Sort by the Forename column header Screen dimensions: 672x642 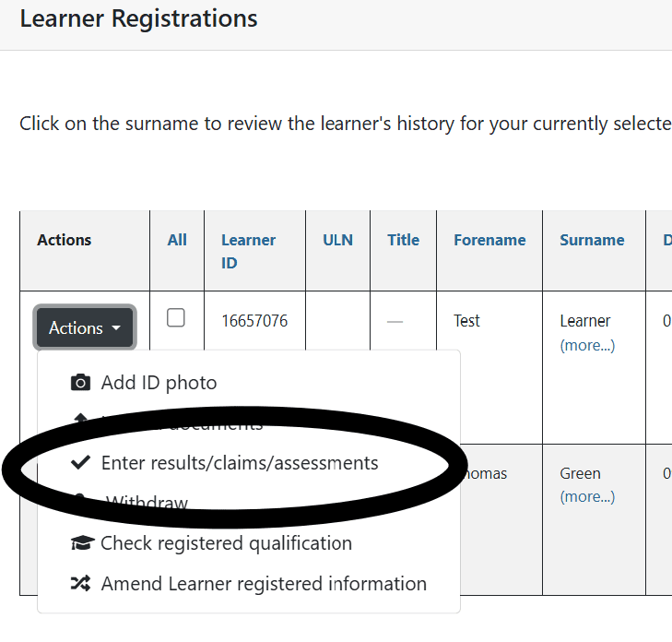[x=489, y=240]
